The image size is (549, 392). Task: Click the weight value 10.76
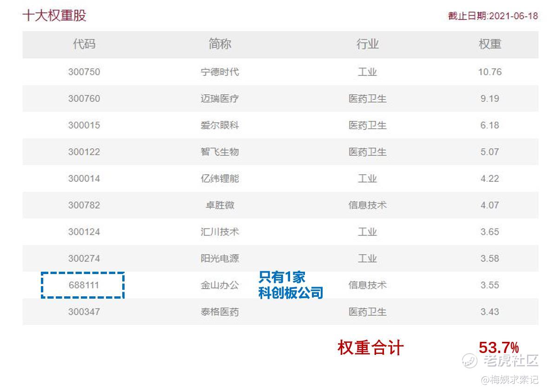click(490, 72)
